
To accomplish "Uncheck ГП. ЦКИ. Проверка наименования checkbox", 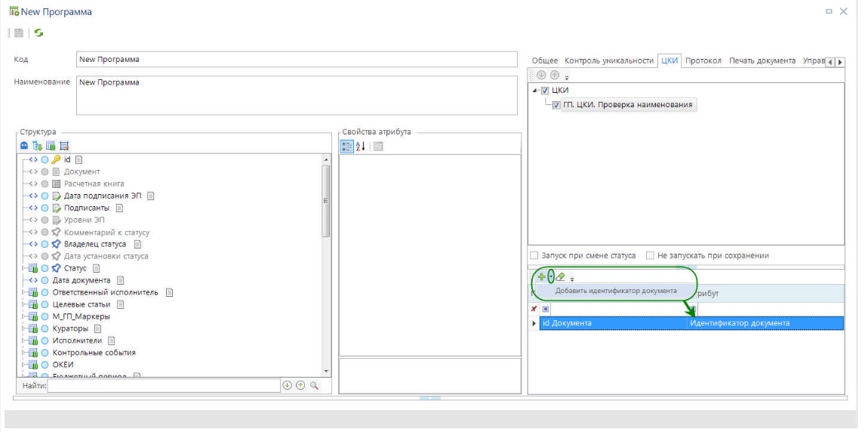I will point(556,105).
